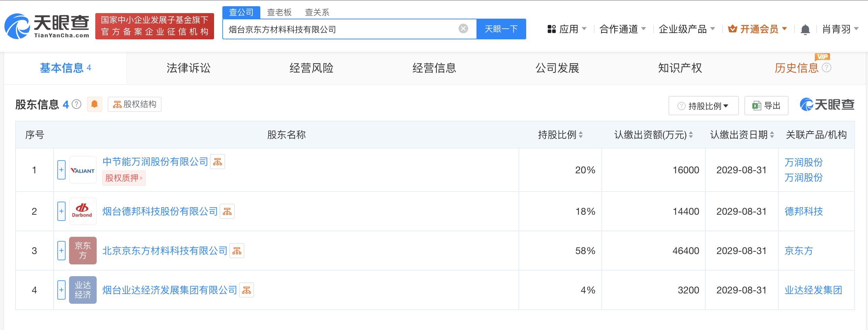Switch to the 查老板 search tab
The image size is (868, 330).
279,12
